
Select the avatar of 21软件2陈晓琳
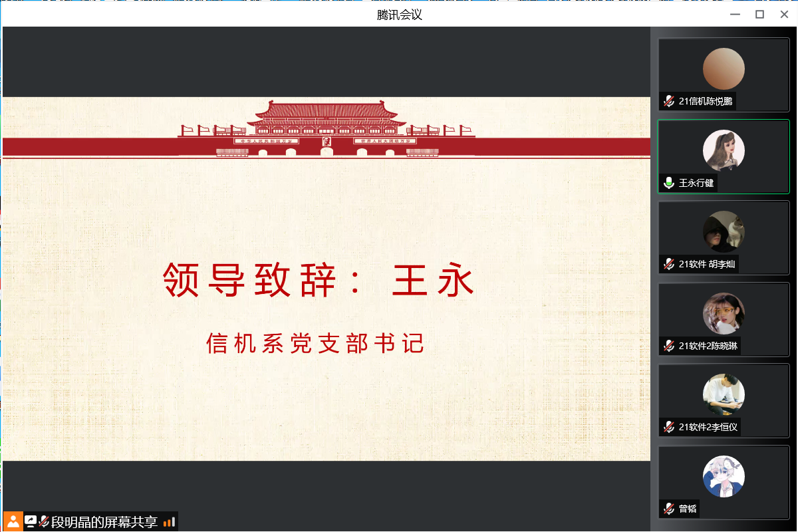point(724,313)
